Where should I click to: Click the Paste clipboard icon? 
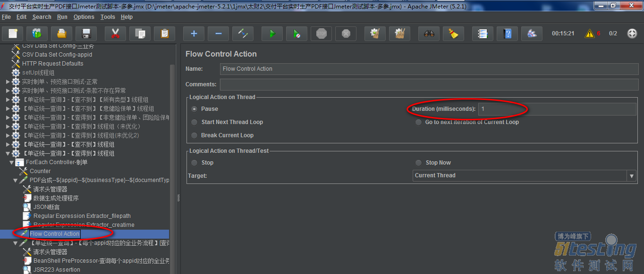point(164,33)
